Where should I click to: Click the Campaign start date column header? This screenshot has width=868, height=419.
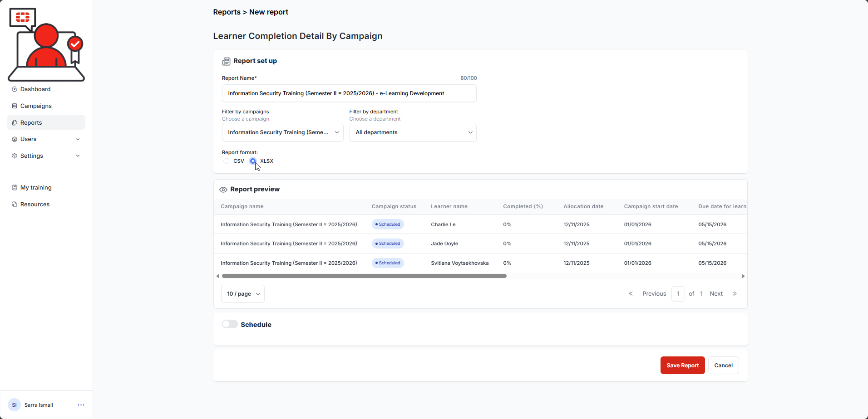point(651,206)
